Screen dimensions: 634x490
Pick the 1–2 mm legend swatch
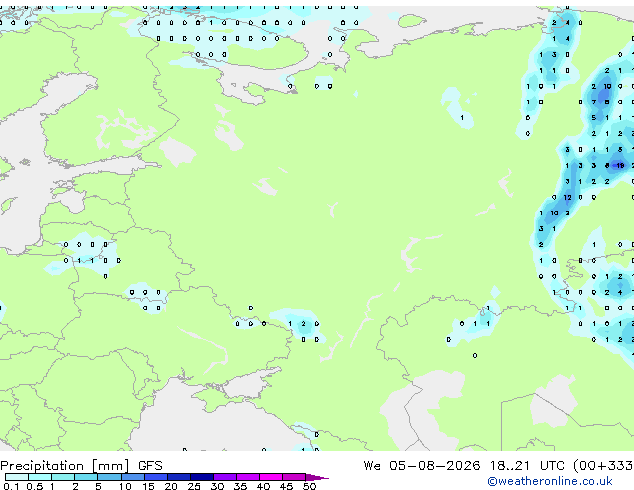coord(63,477)
